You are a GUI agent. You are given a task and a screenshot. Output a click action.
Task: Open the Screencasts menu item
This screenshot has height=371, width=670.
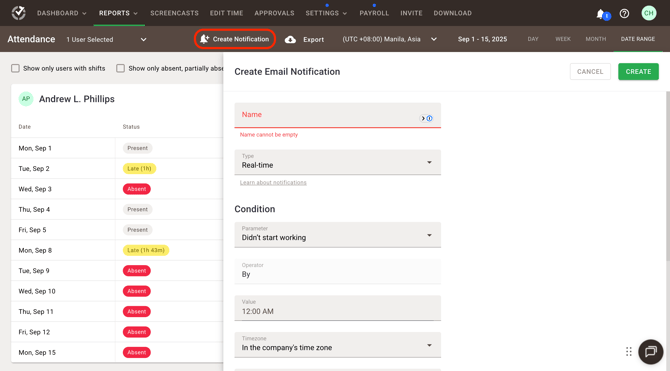[174, 13]
